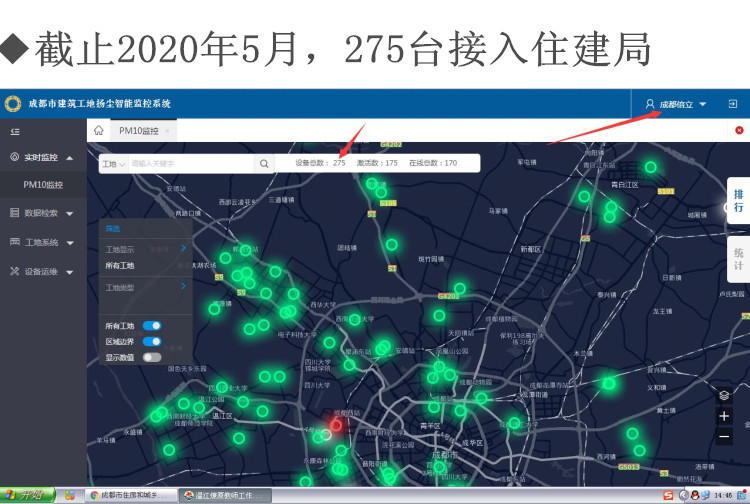The width and height of the screenshot is (750, 504).
Task: Click the system logo in header
Action: point(13,104)
